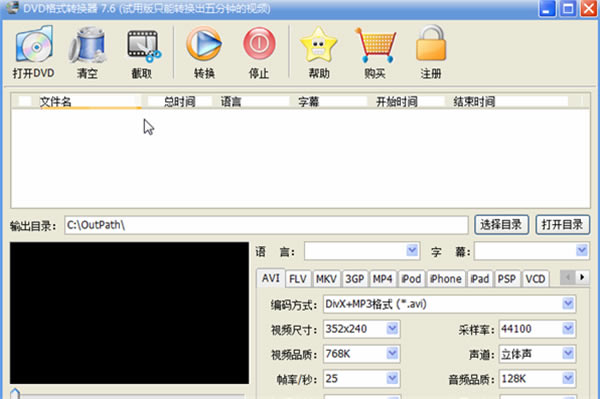This screenshot has height=399, width=600.
Task: Click the shopping cart 购买 icon
Action: (375, 45)
